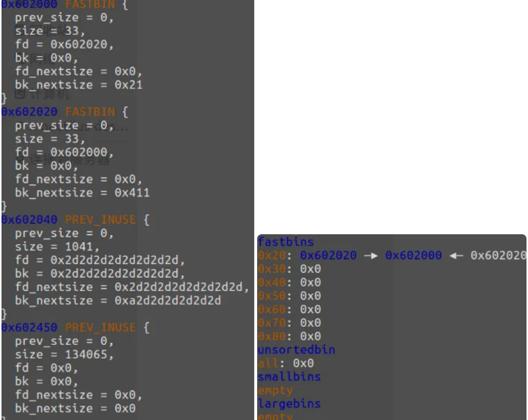The image size is (528, 420).
Task: Click the 'smallbins' heading
Action: pyautogui.click(x=290, y=377)
